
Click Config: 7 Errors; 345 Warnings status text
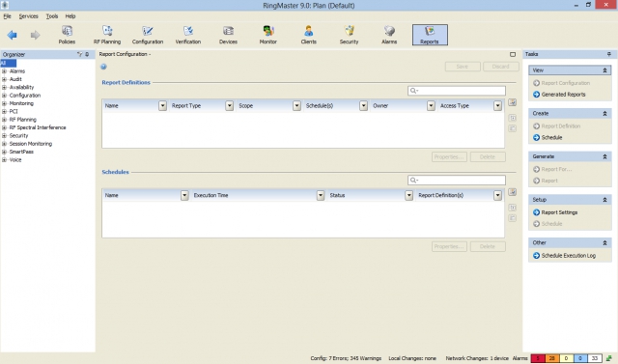346,358
